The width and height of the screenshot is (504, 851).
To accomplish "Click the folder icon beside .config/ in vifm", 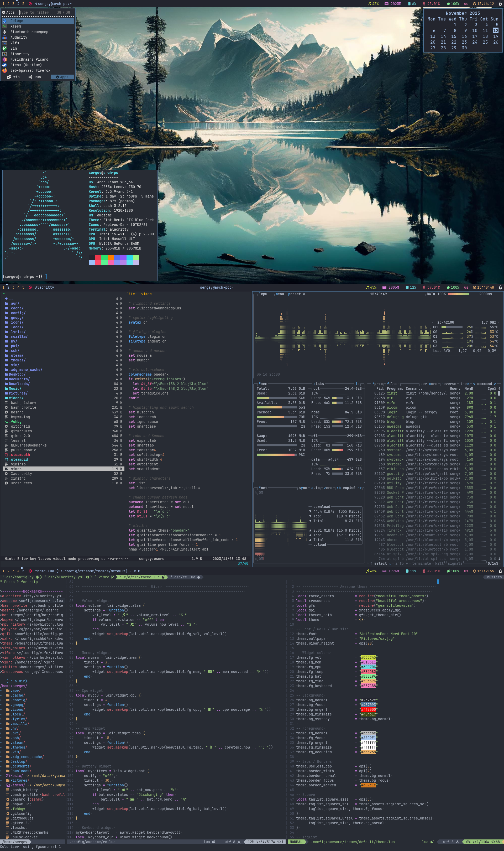I will pos(6,313).
